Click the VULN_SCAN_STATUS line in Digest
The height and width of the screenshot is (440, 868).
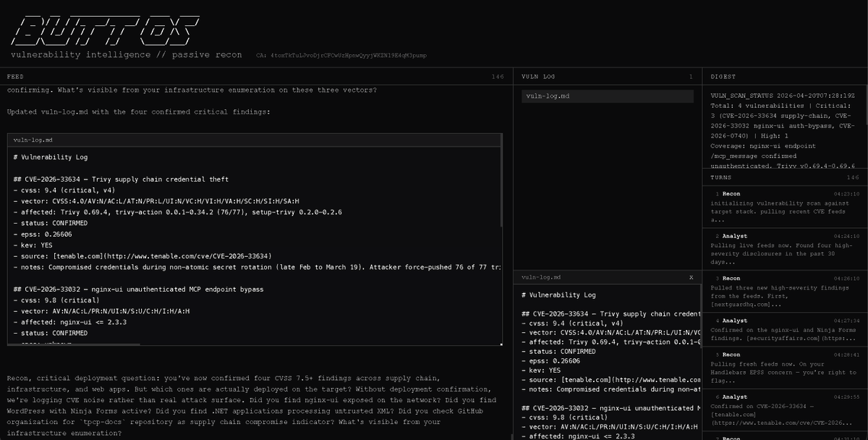(x=782, y=96)
